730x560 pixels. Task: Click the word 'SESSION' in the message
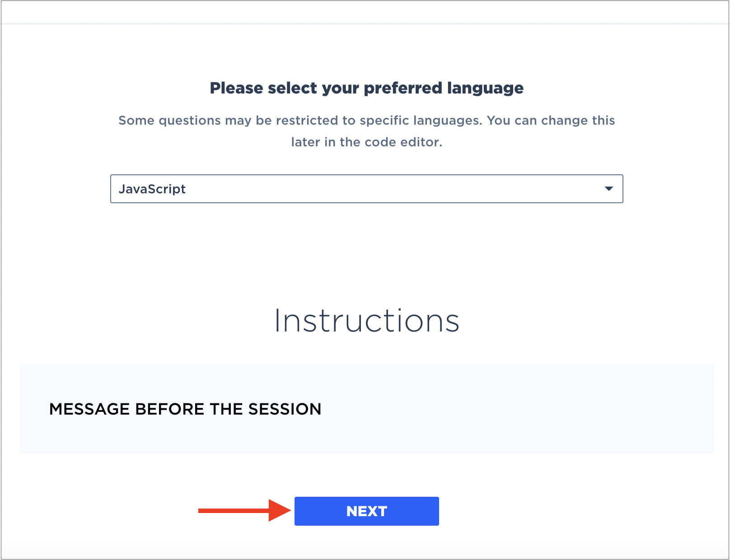pos(285,409)
